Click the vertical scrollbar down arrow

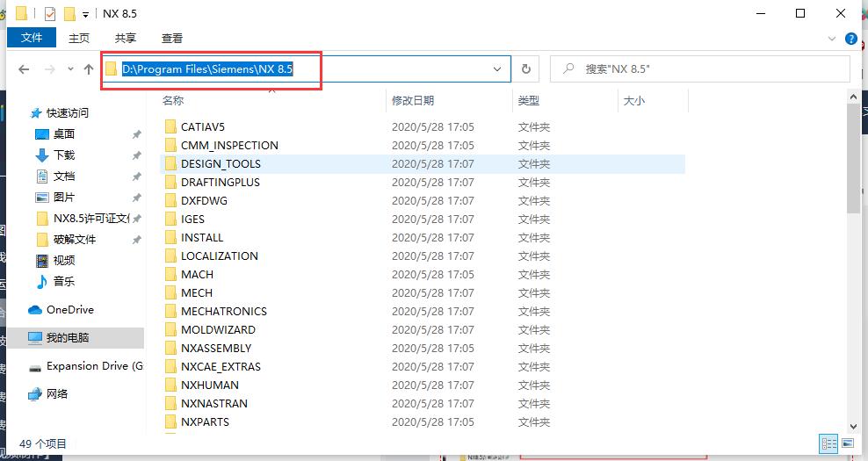(x=853, y=427)
